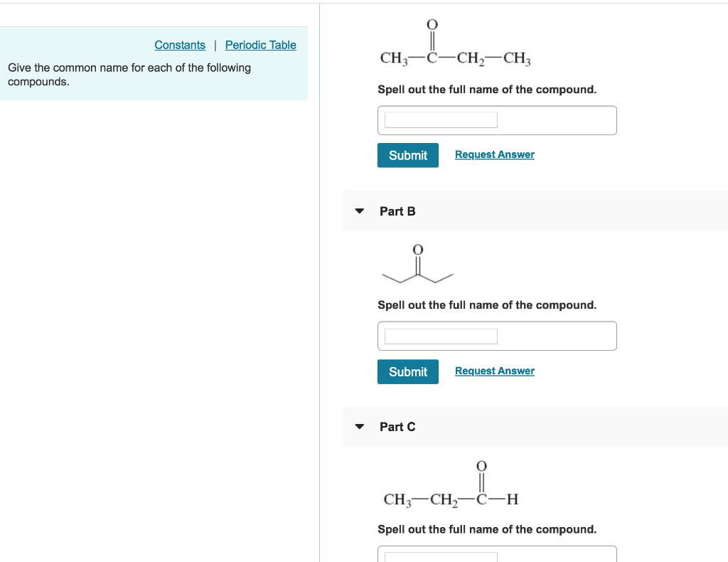
Task: Submit the answer for Part A
Action: point(407,154)
